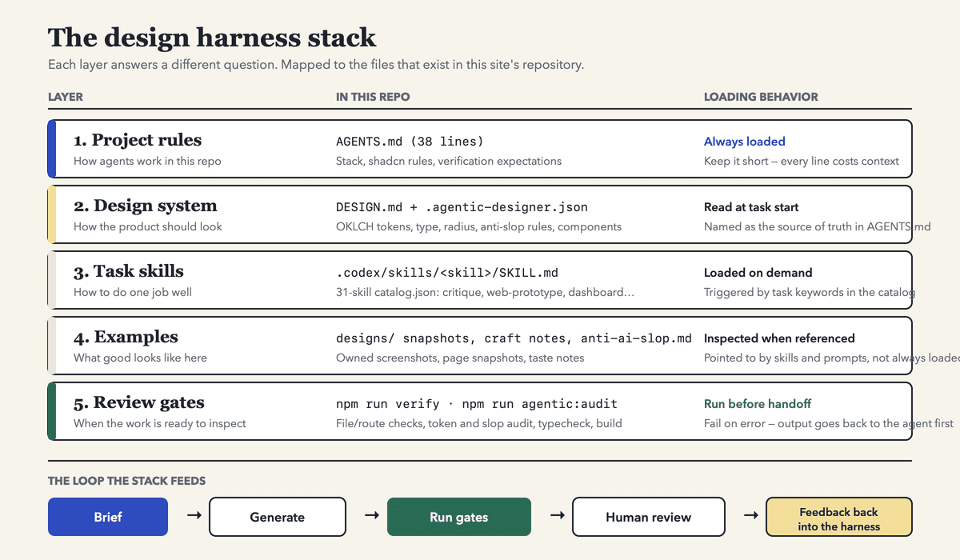Viewport: 960px width, 560px height.
Task: Select the Generate step box
Action: coord(278,517)
